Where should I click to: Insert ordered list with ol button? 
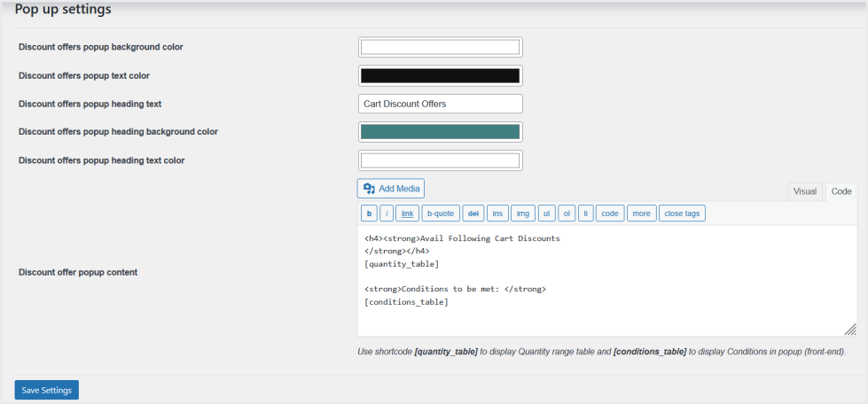click(567, 213)
